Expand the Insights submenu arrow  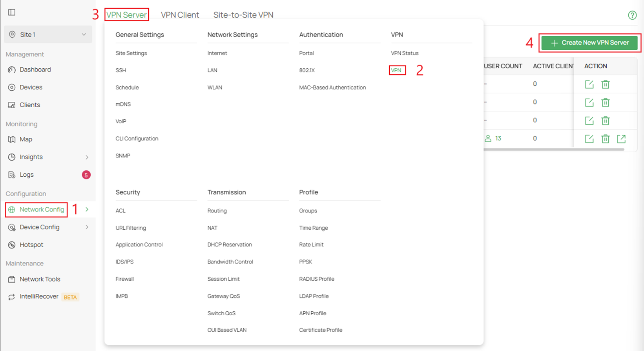tap(87, 157)
